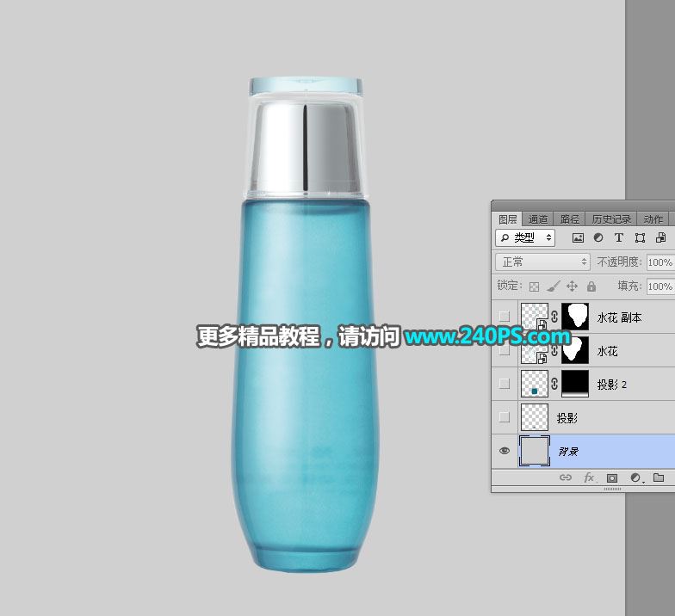Screen dimensions: 675x616
Task: Filter layers by pixel layer icon
Action: pyautogui.click(x=578, y=237)
